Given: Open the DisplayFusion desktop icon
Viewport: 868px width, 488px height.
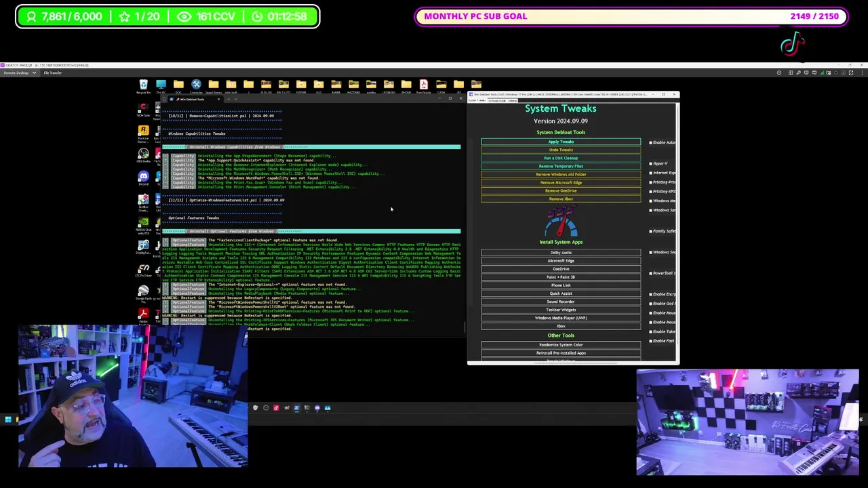Looking at the screenshot, I should (x=143, y=247).
